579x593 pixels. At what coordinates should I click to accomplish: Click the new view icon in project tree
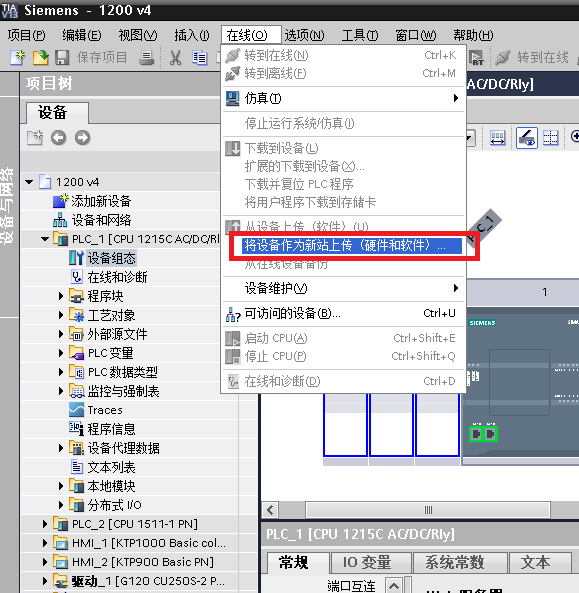point(35,138)
